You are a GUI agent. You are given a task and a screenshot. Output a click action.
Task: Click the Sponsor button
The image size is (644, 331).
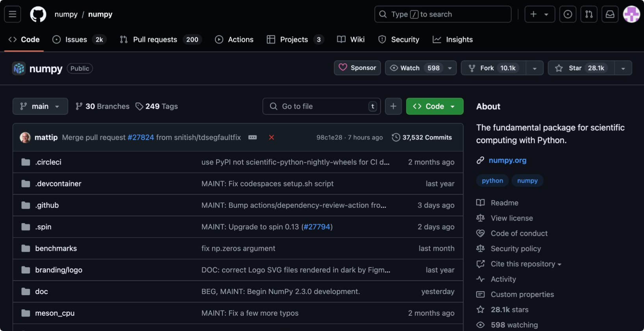point(357,68)
